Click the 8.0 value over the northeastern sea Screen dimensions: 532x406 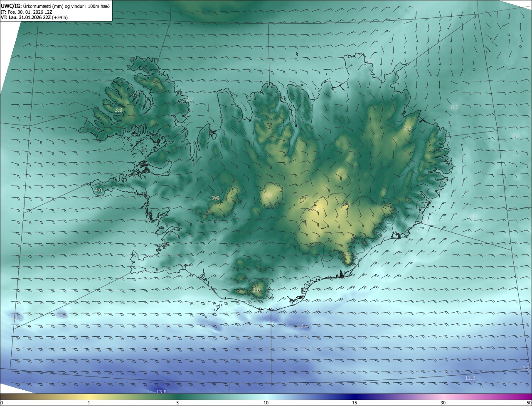point(455,107)
